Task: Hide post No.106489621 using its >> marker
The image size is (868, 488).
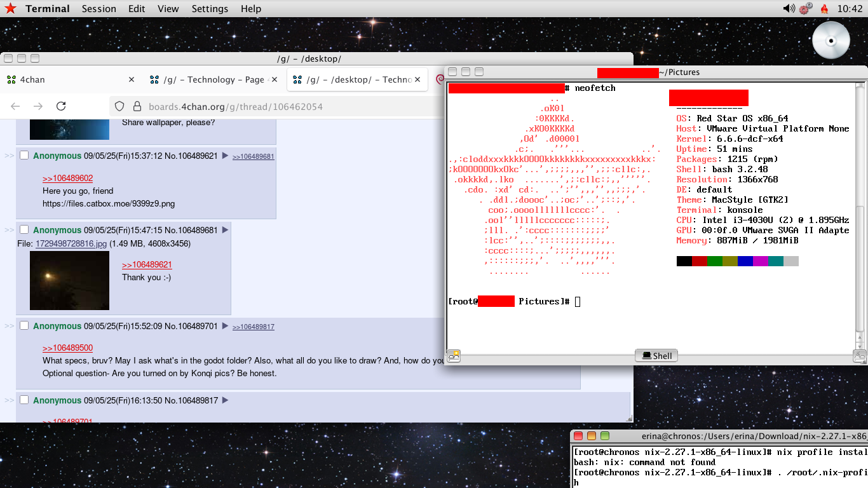Action: tap(10, 156)
